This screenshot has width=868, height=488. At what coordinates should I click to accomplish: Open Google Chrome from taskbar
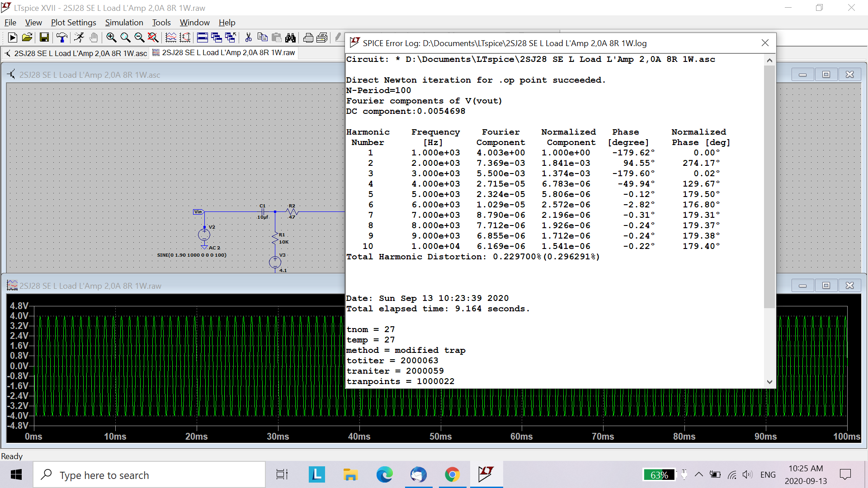(452, 475)
